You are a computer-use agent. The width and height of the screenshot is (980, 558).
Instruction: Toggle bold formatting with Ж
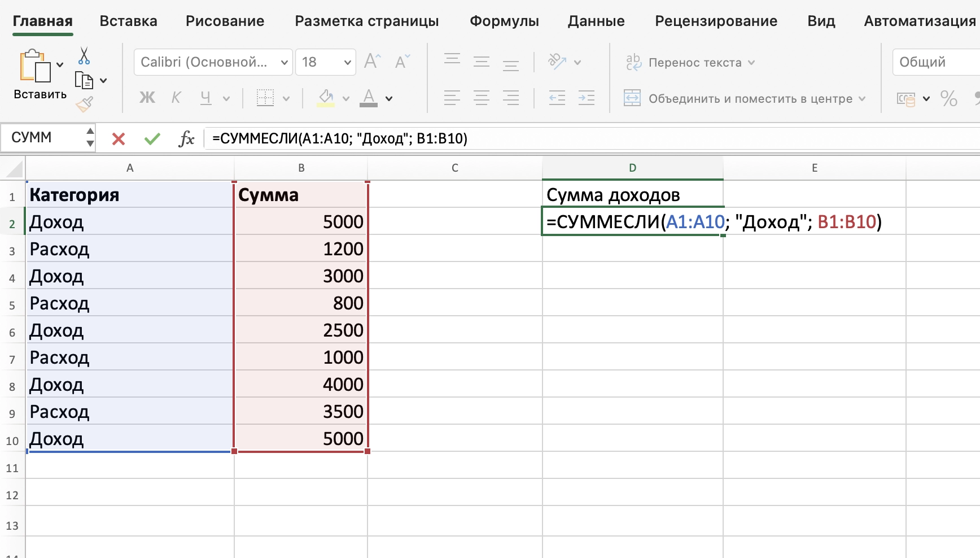147,98
